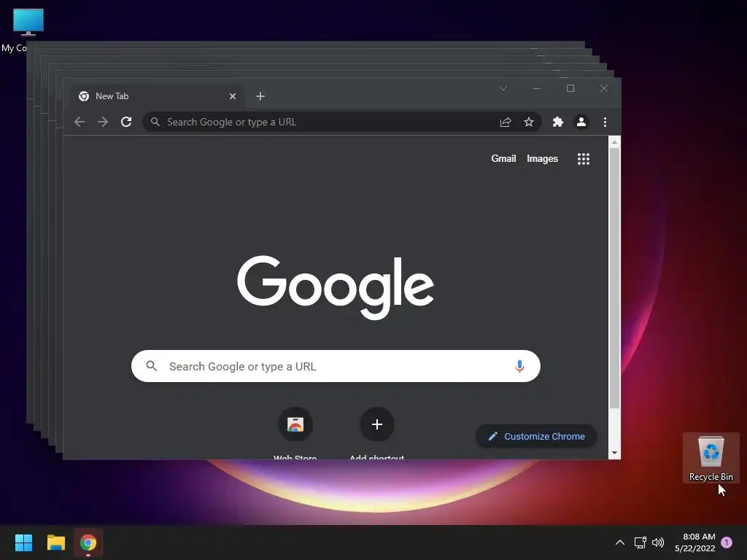Open the Chrome three-dot menu
The width and height of the screenshot is (747, 560).
(x=605, y=122)
